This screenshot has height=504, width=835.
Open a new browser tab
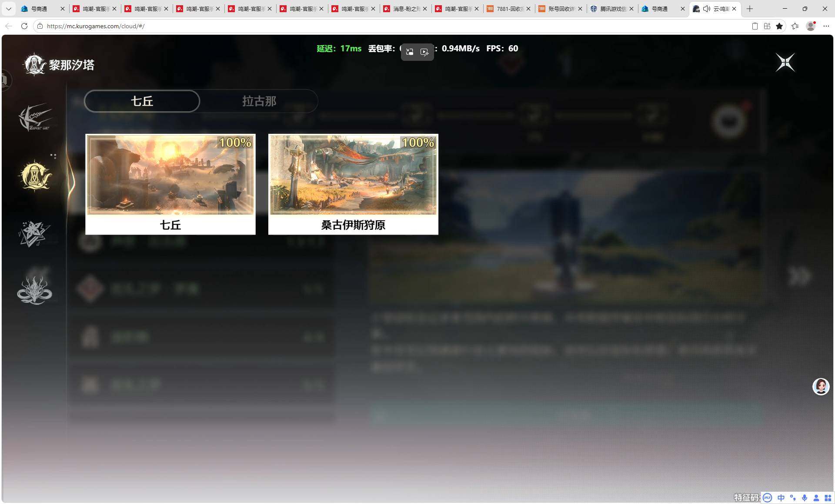pos(750,9)
